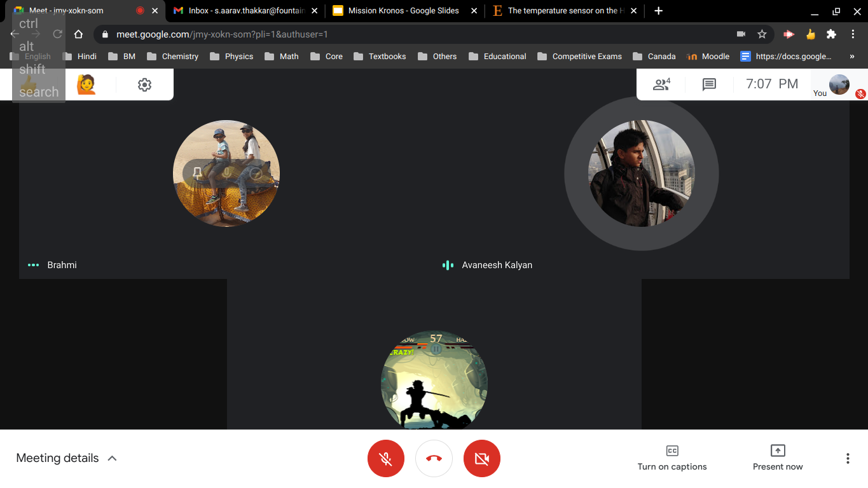
Task: Open the Textbooks bookmarks folder
Action: click(x=380, y=57)
